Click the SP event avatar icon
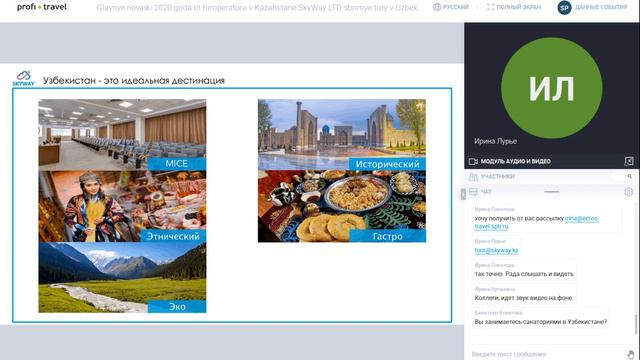This screenshot has width=640, height=360. click(x=564, y=7)
